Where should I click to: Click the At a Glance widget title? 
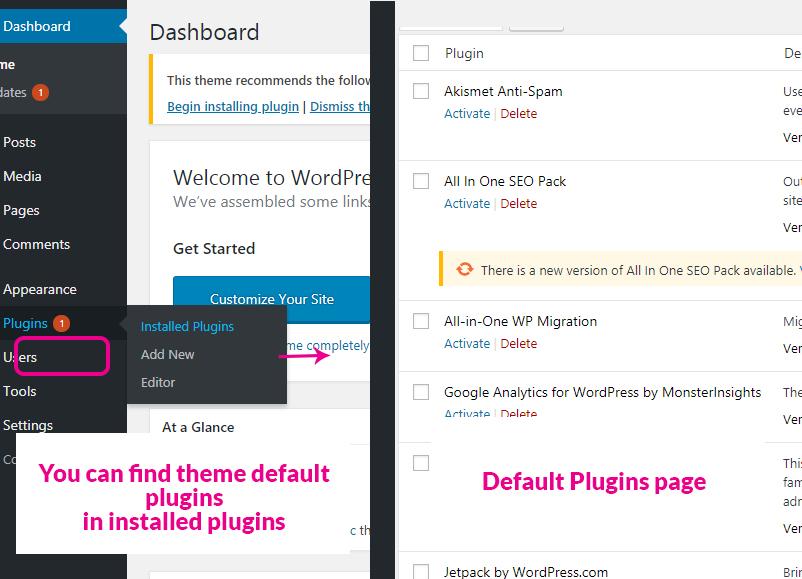(x=198, y=427)
